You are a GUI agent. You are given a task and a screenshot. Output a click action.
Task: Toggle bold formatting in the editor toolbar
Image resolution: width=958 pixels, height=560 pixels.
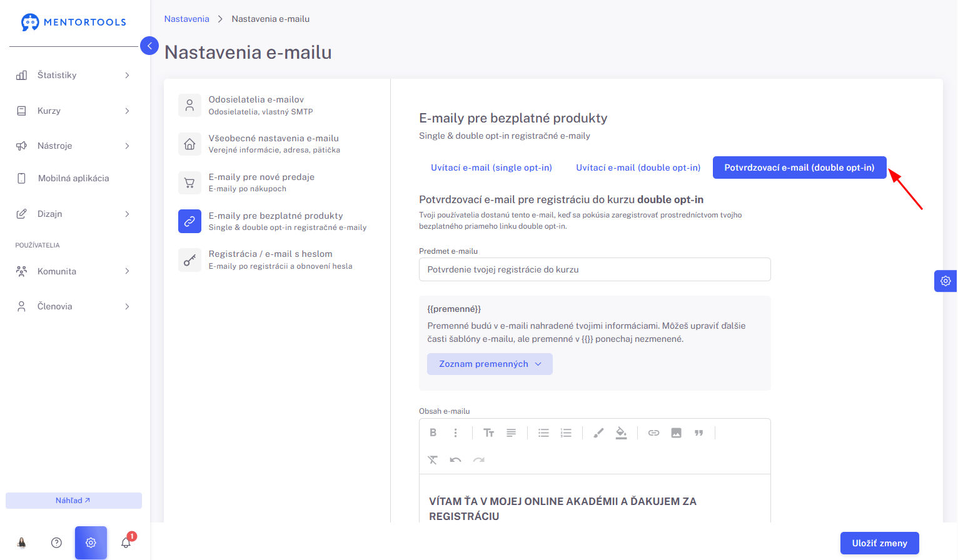433,432
